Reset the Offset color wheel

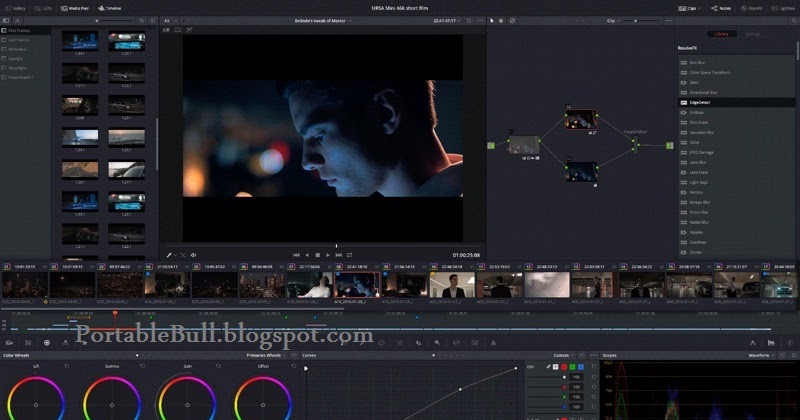click(x=293, y=366)
